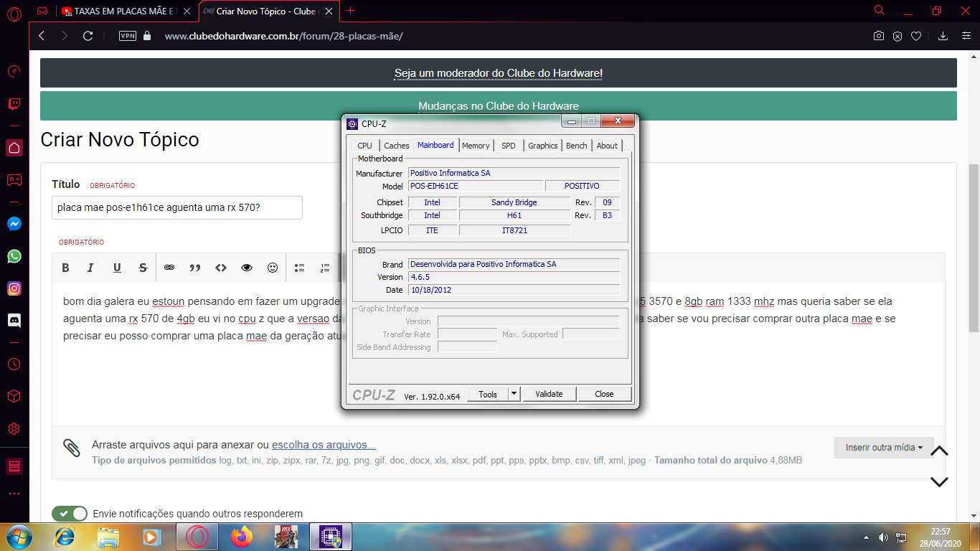Insert code block in editor
The image size is (980, 551).
click(x=221, y=268)
